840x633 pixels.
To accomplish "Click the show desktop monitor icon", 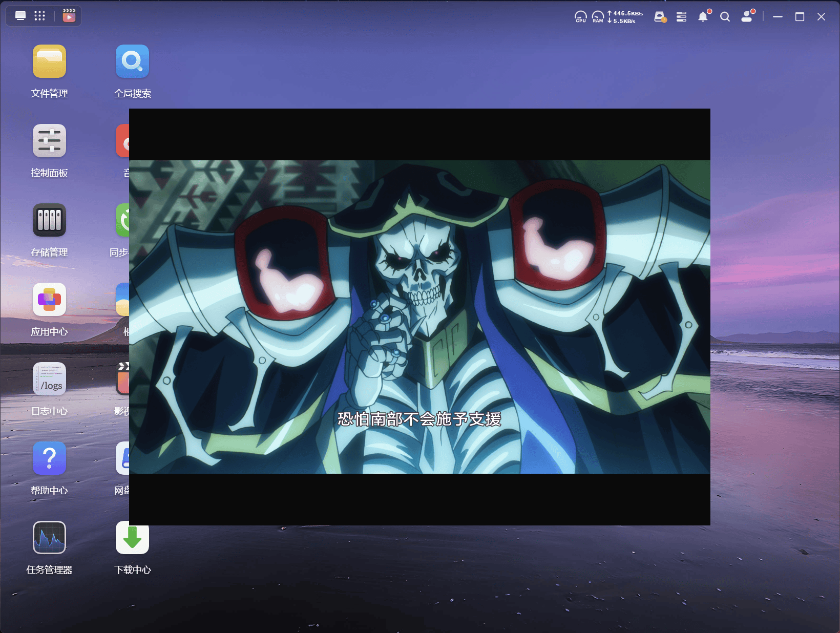I will click(x=20, y=16).
